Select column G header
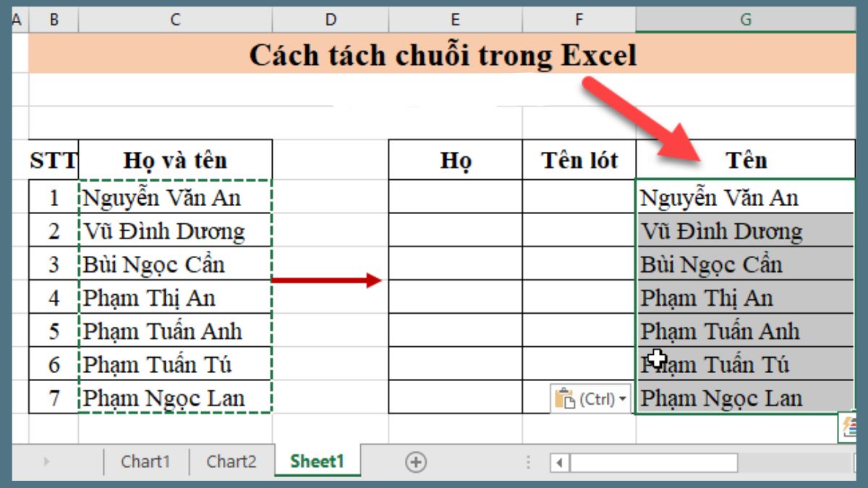The image size is (868, 488). pos(746,21)
